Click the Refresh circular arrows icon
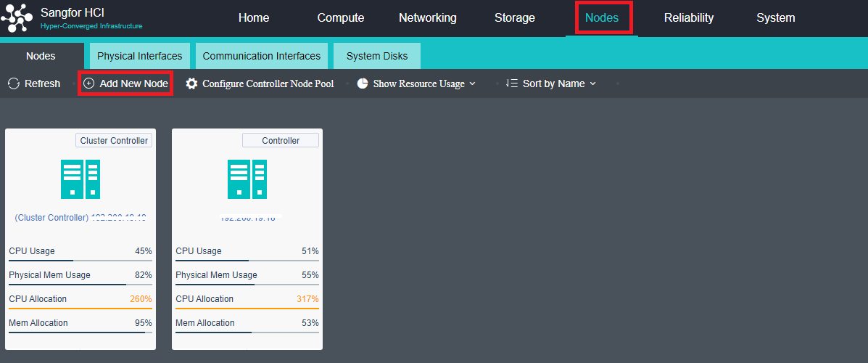The height and width of the screenshot is (363, 868). [x=14, y=83]
